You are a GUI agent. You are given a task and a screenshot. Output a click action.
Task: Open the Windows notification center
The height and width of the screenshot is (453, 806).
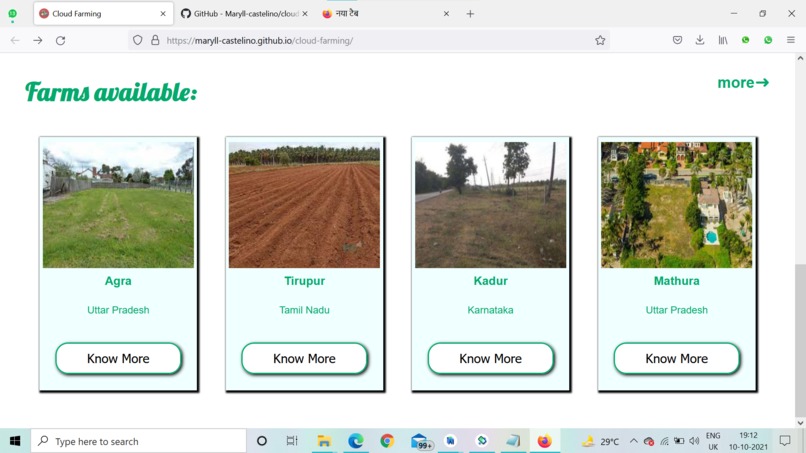coord(784,441)
